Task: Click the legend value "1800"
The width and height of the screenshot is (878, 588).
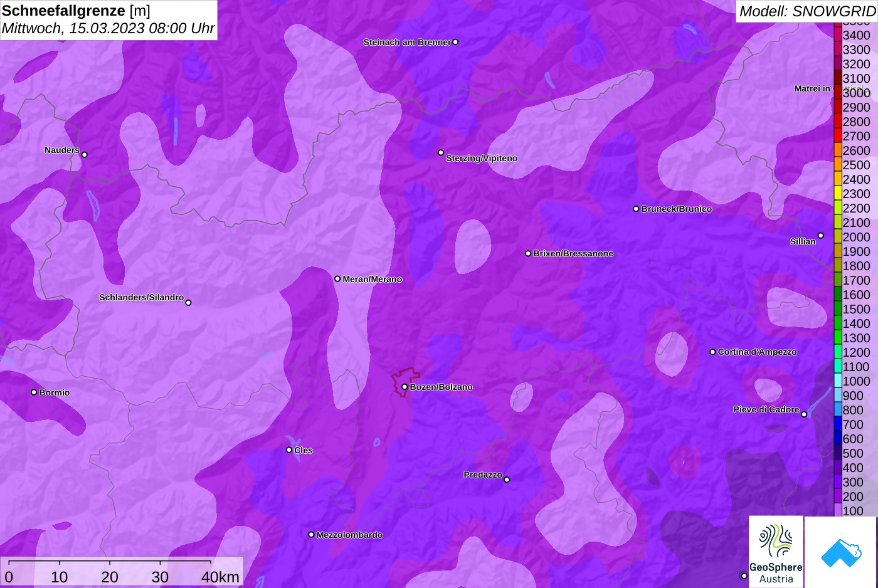Action: [x=856, y=266]
